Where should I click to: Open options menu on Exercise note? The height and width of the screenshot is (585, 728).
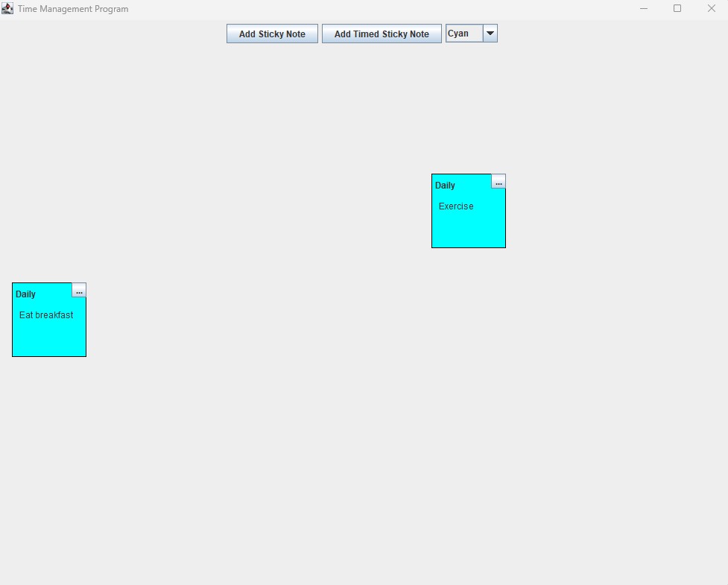click(x=498, y=183)
